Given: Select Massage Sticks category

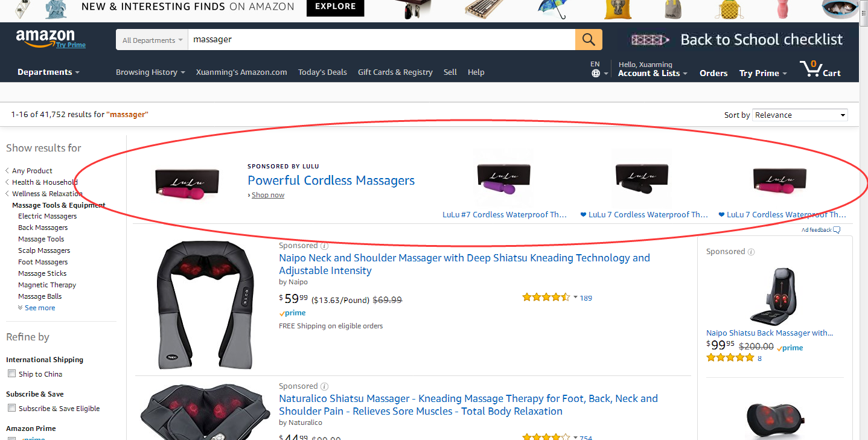Looking at the screenshot, I should click(x=42, y=273).
